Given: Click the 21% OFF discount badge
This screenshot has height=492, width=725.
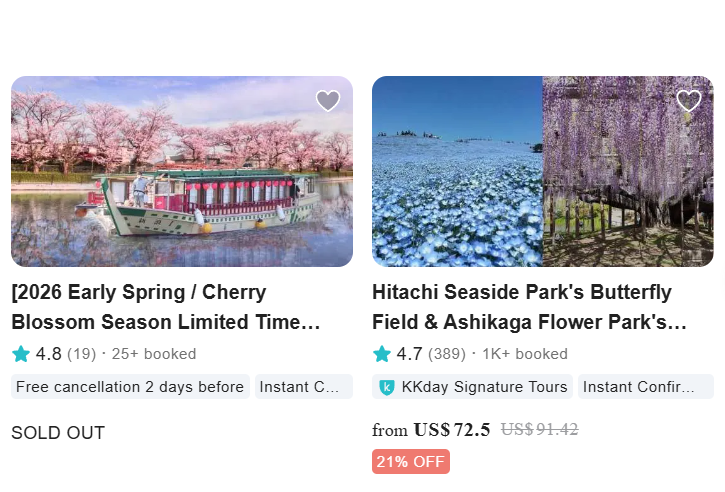Looking at the screenshot, I should [411, 462].
